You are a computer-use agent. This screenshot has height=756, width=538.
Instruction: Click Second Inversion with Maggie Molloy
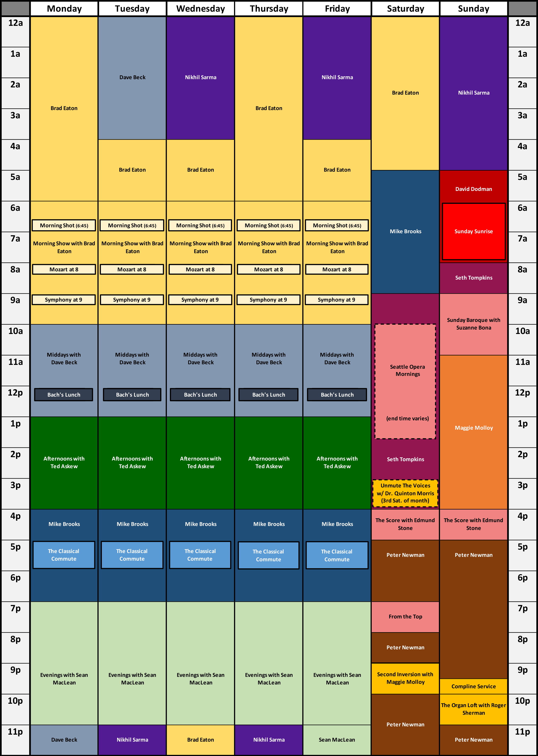pos(405,679)
